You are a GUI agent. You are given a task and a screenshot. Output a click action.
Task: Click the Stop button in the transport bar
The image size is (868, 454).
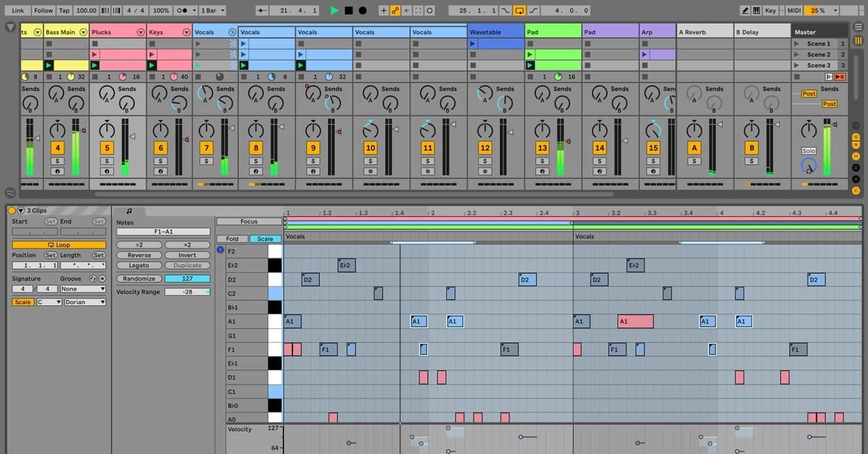pos(348,11)
